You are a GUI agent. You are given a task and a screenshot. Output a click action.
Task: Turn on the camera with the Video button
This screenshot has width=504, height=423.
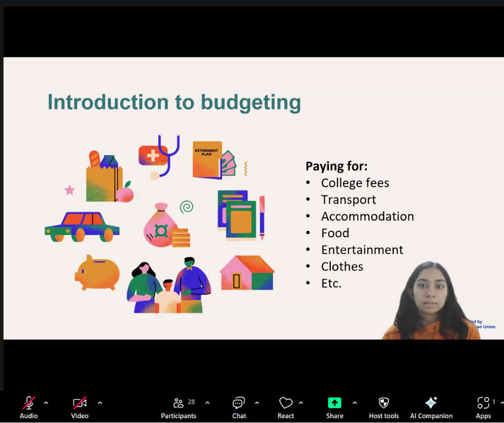tap(79, 407)
